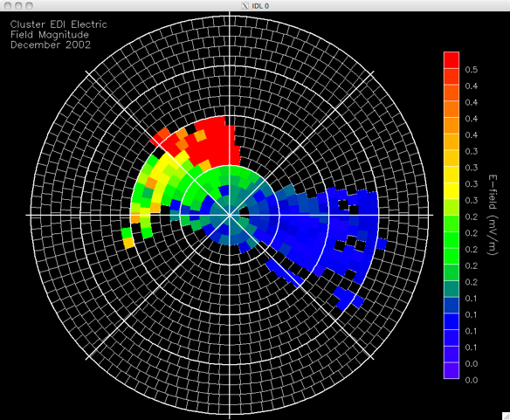Click the purple bottom colorbar swatch
This screenshot has height=420, width=510.
[451, 370]
